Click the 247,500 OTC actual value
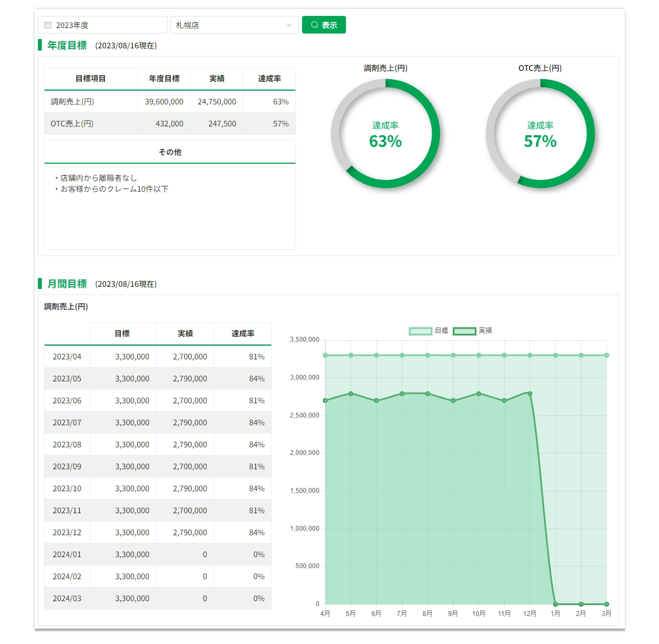659x644 pixels. [x=222, y=124]
